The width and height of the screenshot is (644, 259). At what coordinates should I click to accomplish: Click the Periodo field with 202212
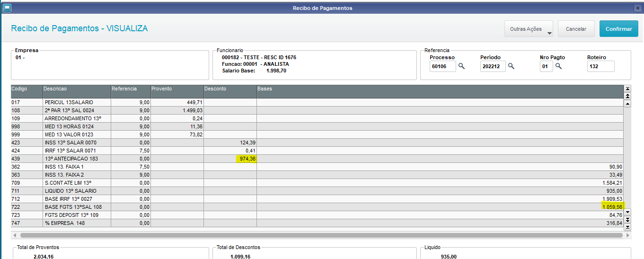(493, 66)
